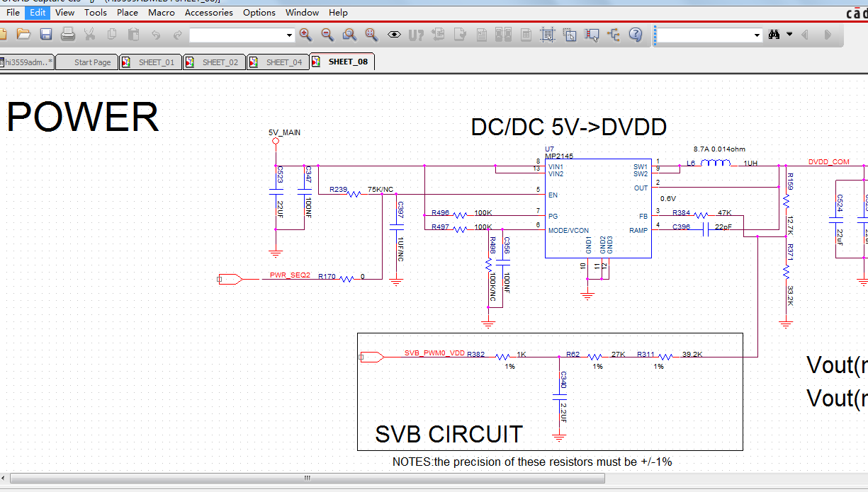
Task: Select the POWER heading text
Action: point(83,118)
